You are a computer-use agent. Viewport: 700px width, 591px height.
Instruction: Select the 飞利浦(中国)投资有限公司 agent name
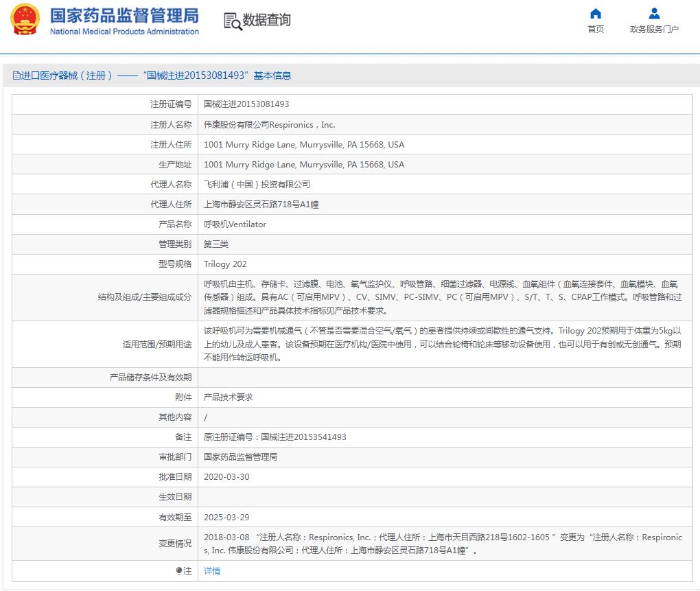point(257,185)
